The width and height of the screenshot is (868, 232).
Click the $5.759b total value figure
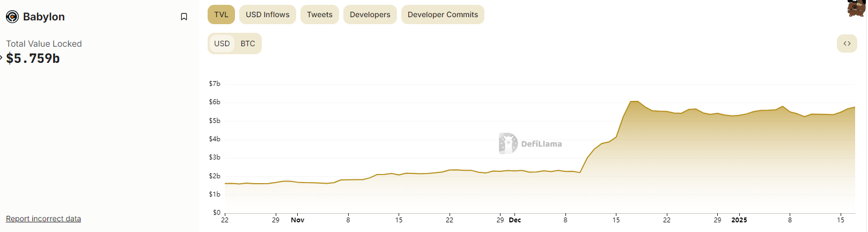[x=33, y=59]
